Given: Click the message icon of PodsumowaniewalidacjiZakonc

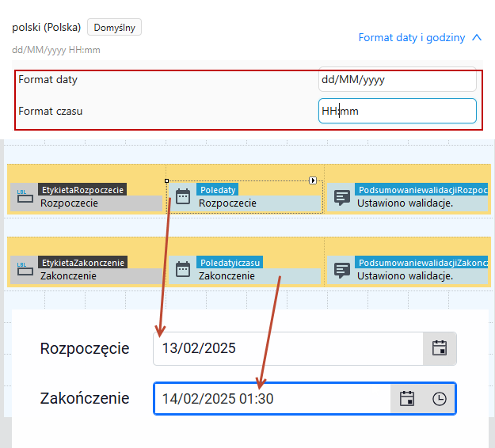Looking at the screenshot, I should tap(342, 271).
